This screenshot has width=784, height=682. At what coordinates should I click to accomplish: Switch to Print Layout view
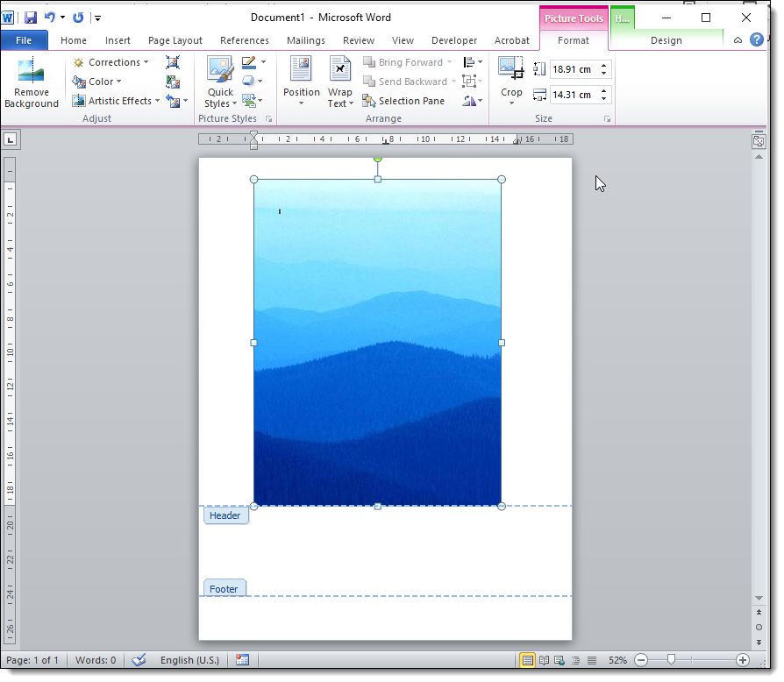tap(527, 660)
